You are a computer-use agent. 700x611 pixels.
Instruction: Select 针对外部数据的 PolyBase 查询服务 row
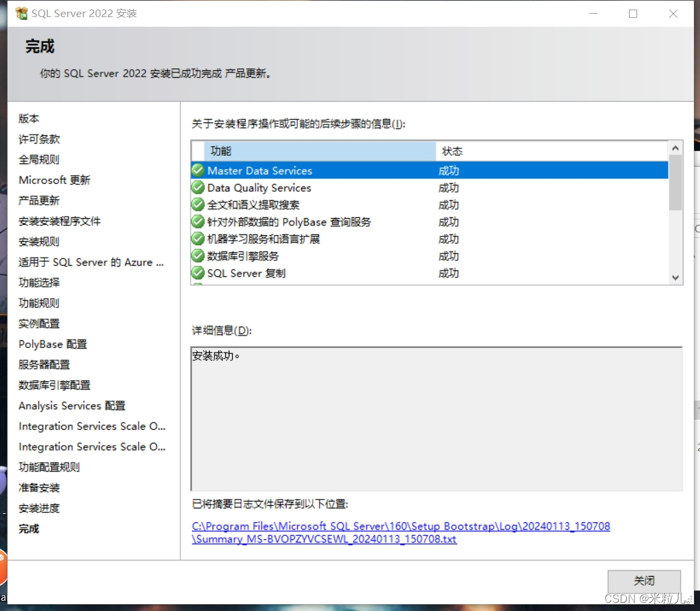pyautogui.click(x=430, y=221)
